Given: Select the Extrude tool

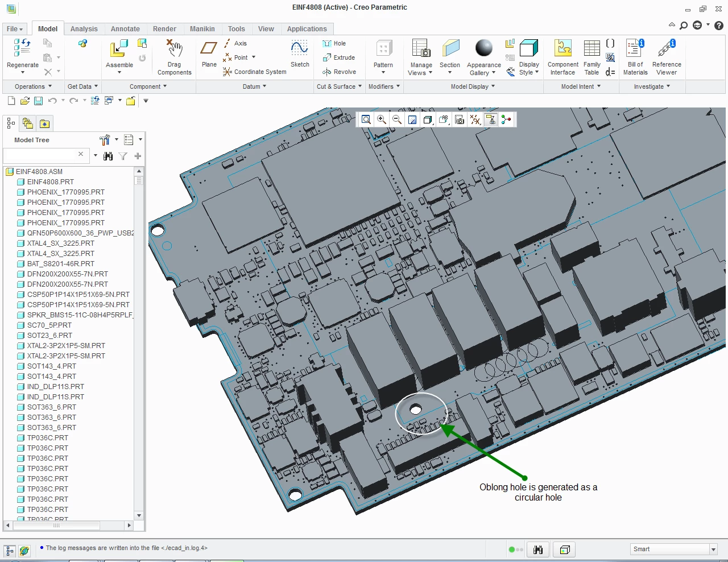Looking at the screenshot, I should pos(338,57).
